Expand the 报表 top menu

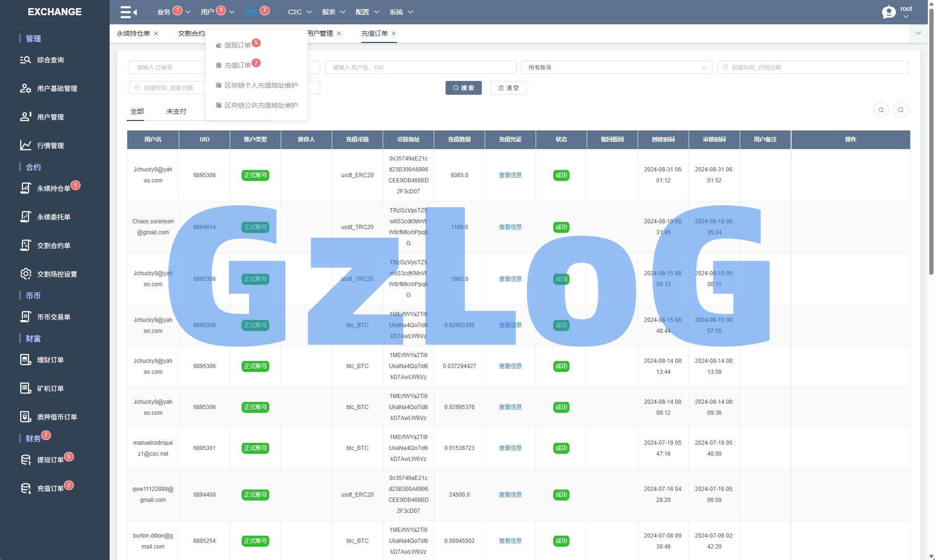click(334, 12)
